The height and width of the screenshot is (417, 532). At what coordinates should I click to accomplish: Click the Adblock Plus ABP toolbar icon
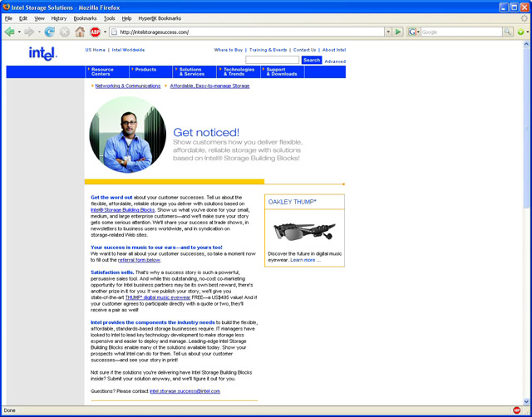pyautogui.click(x=96, y=32)
